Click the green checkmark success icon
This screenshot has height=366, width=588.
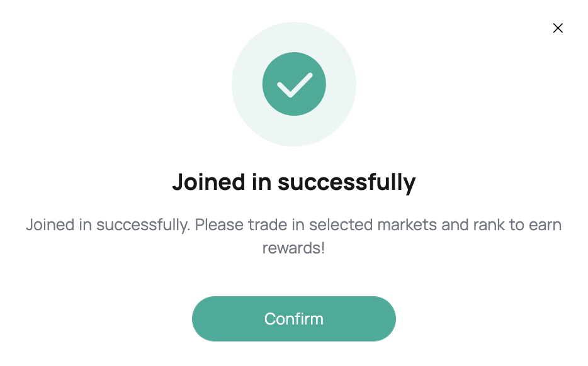coord(294,84)
